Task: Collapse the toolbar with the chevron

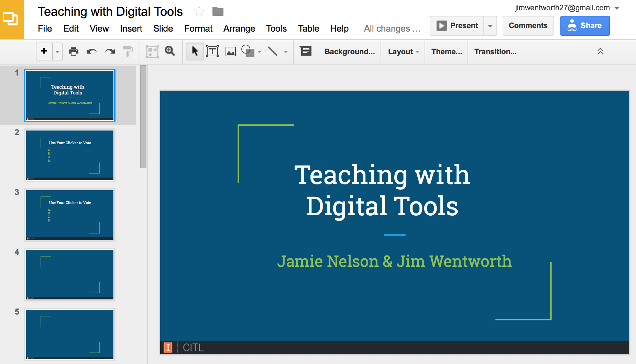Action: click(600, 52)
